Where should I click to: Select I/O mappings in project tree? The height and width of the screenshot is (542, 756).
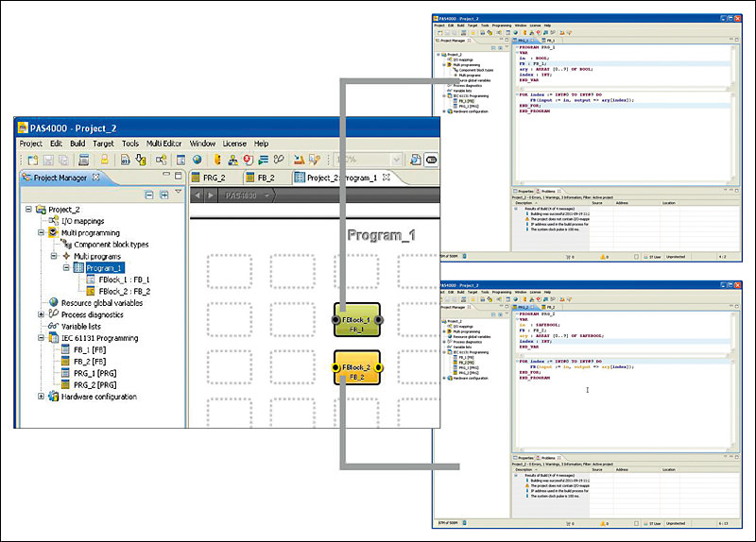click(x=82, y=221)
